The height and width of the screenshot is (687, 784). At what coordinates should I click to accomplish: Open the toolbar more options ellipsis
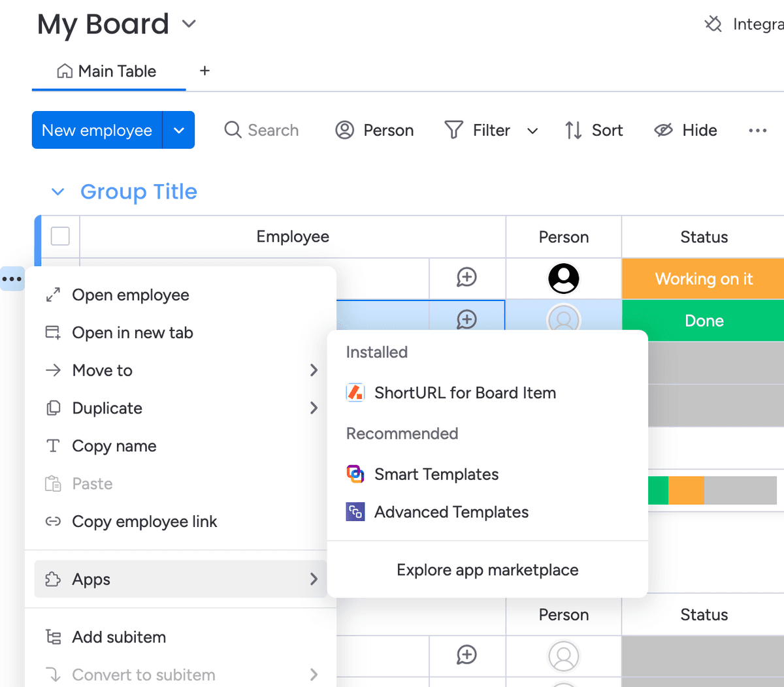(x=758, y=131)
